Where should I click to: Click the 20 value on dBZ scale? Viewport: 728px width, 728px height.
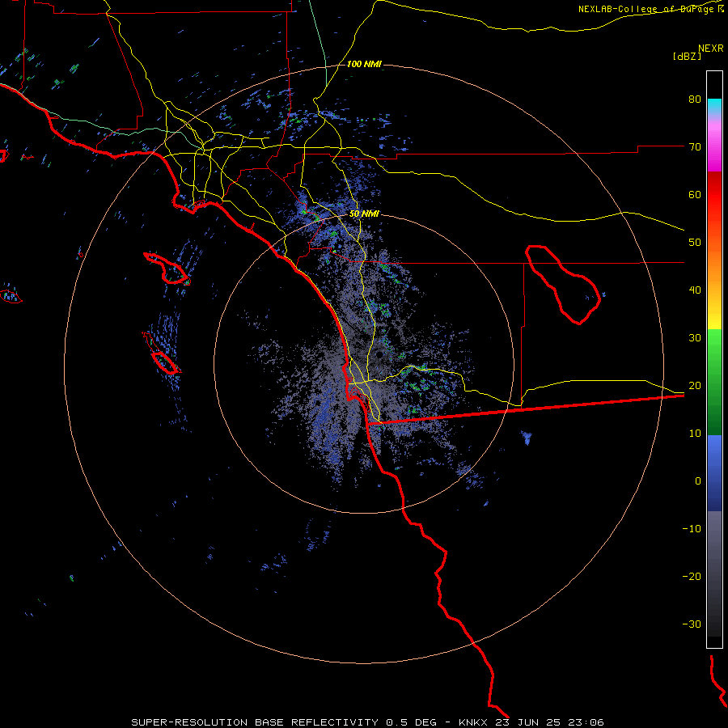tap(695, 386)
